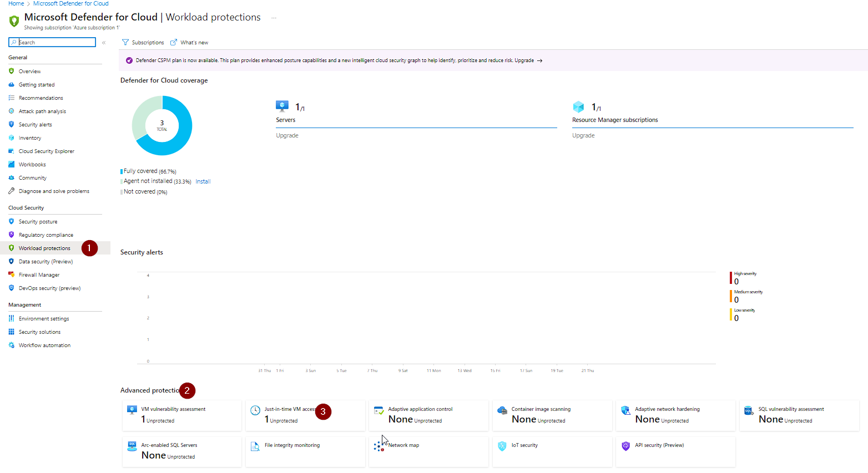Click the Recommendations list icon
The width and height of the screenshot is (868, 473).
coord(11,98)
